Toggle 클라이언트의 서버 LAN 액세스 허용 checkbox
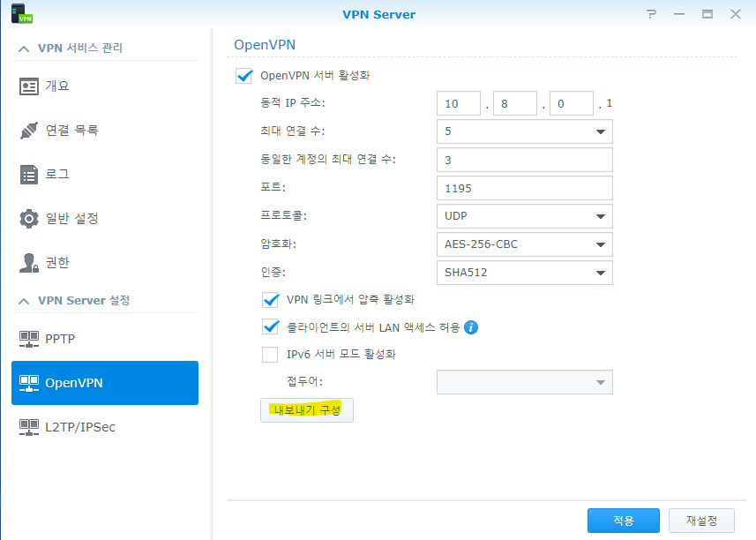Screen dimensions: 756x540 271,327
